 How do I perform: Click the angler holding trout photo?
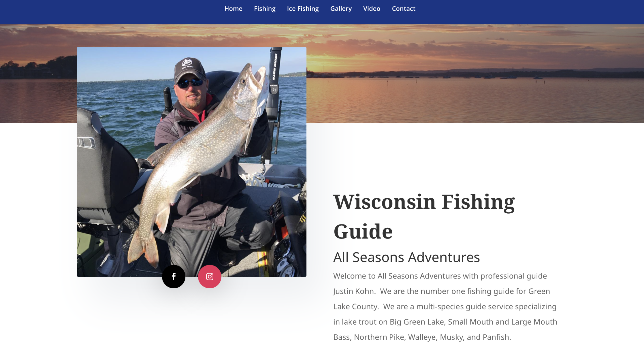[192, 162]
